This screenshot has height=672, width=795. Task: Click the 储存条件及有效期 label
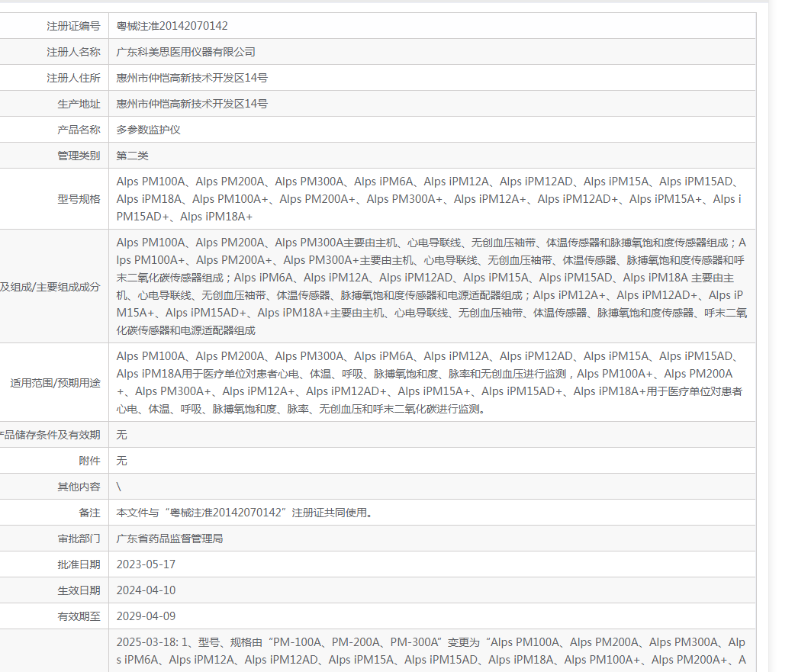click(50, 434)
